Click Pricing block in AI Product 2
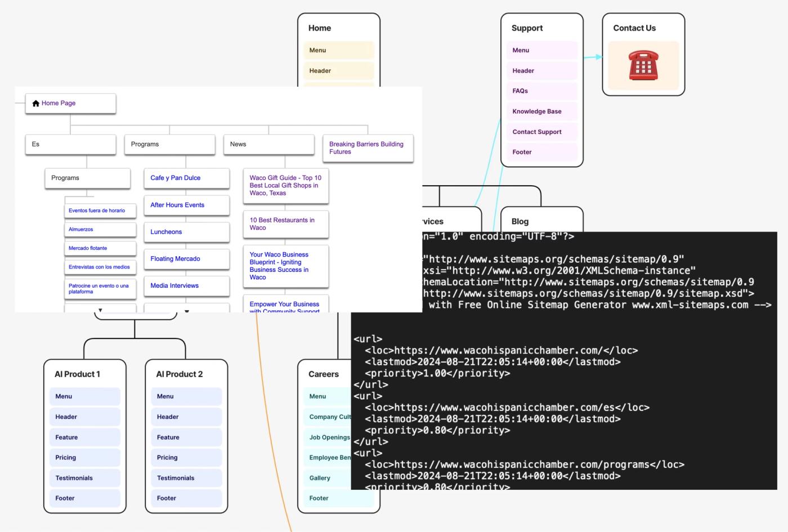788x532 pixels. tap(186, 458)
